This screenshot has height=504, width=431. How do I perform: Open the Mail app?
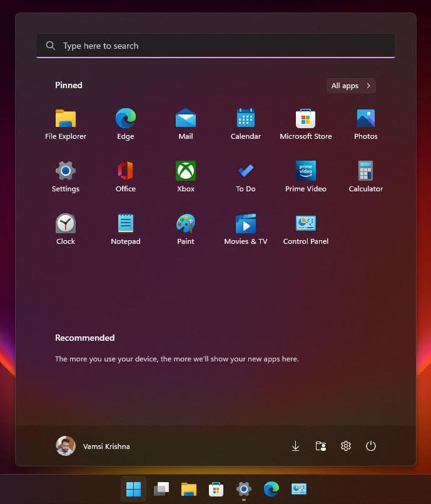186,124
